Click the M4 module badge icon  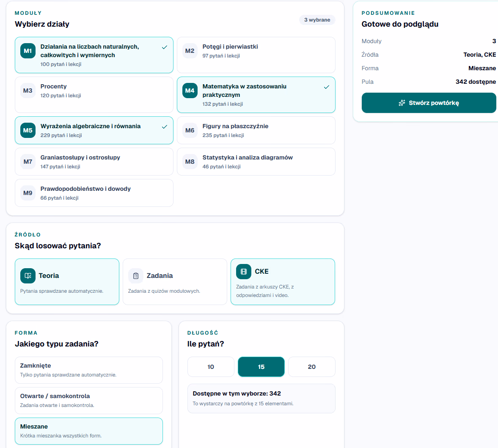pos(190,91)
